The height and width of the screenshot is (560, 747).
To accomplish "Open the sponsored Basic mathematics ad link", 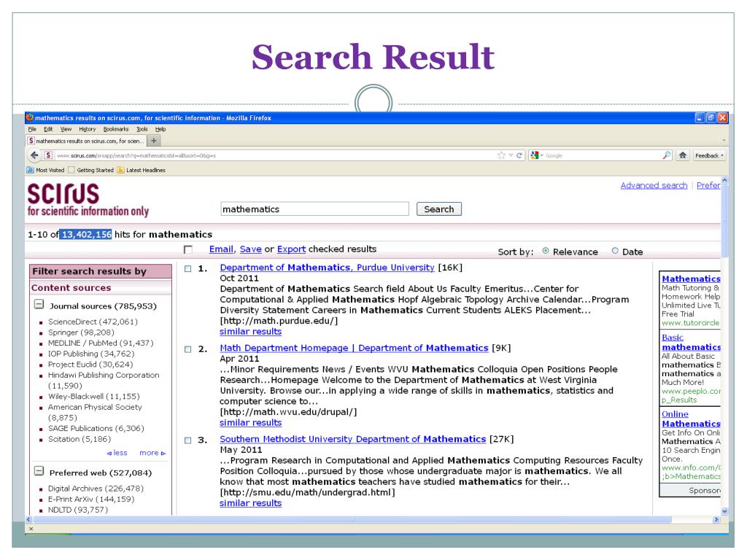I will tap(691, 343).
